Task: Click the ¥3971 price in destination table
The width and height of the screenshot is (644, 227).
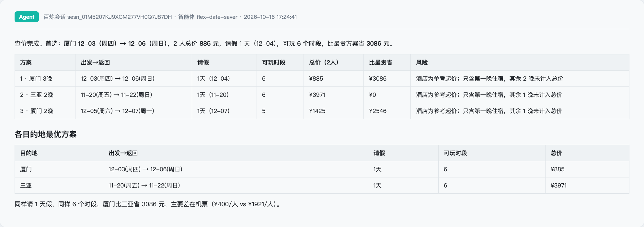Action: click(x=558, y=186)
